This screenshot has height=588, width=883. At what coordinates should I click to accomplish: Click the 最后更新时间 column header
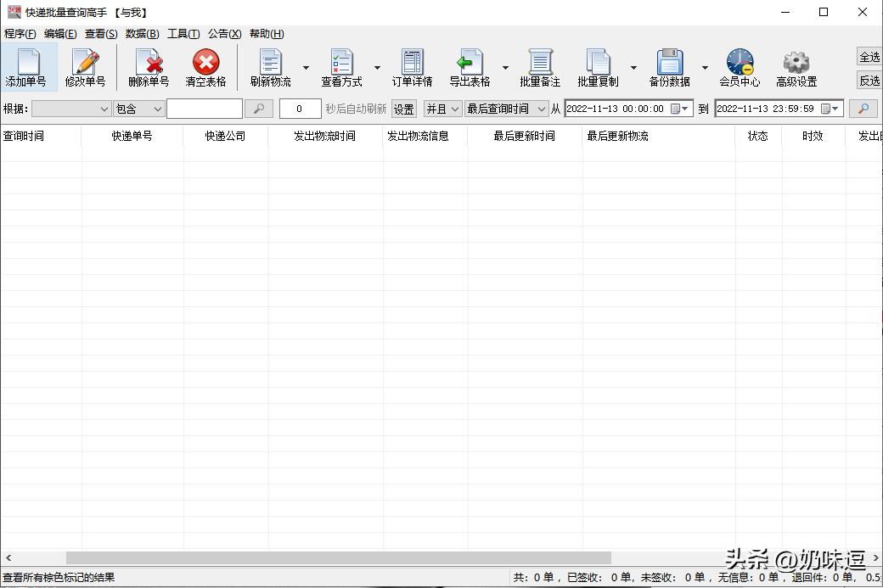[525, 136]
